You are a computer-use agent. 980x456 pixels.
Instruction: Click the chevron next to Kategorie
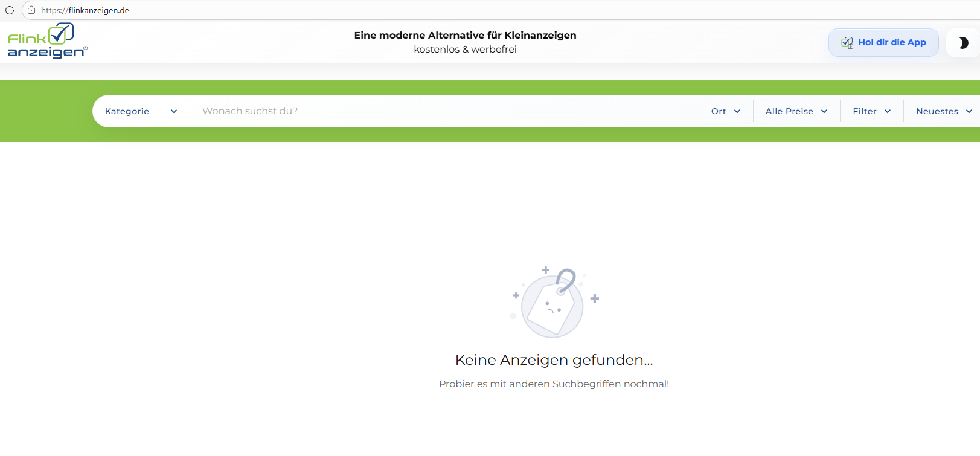pyautogui.click(x=174, y=111)
